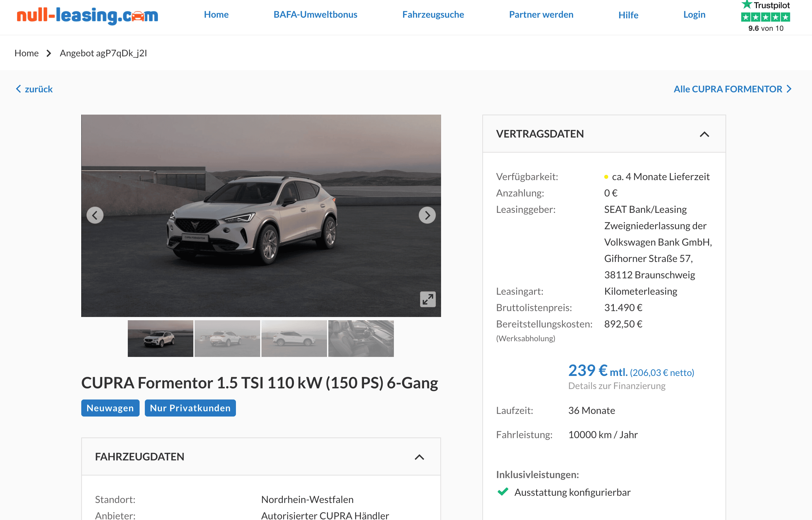
Task: Click Bereitstellungskosten value 892,50 €
Action: point(623,324)
